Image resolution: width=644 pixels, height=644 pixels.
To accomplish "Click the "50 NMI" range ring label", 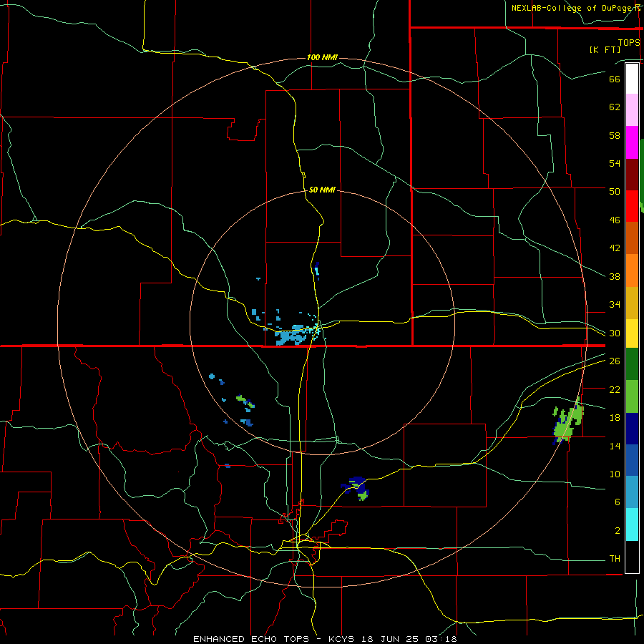I will tap(323, 190).
